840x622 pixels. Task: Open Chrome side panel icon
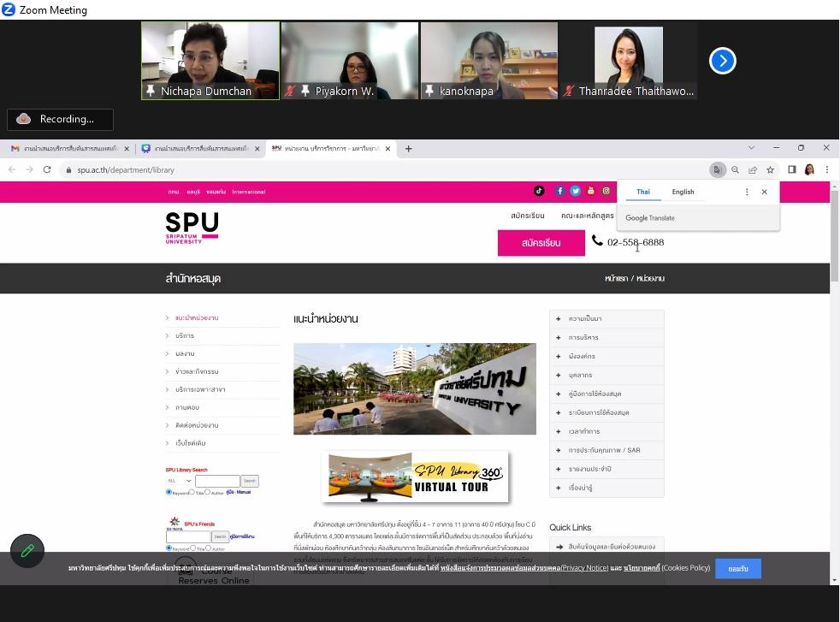pyautogui.click(x=791, y=169)
